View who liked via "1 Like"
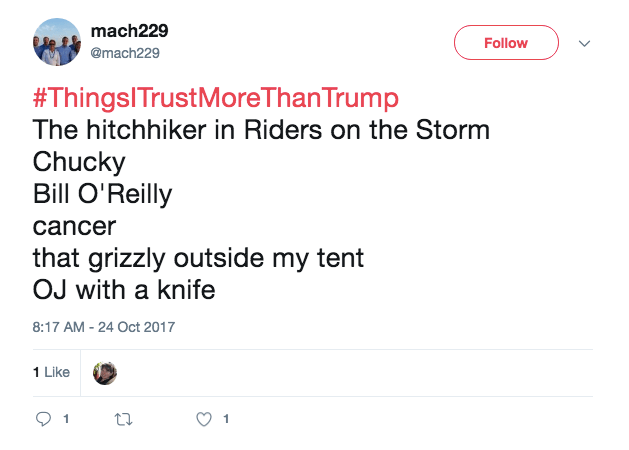629x450 pixels. click(51, 372)
